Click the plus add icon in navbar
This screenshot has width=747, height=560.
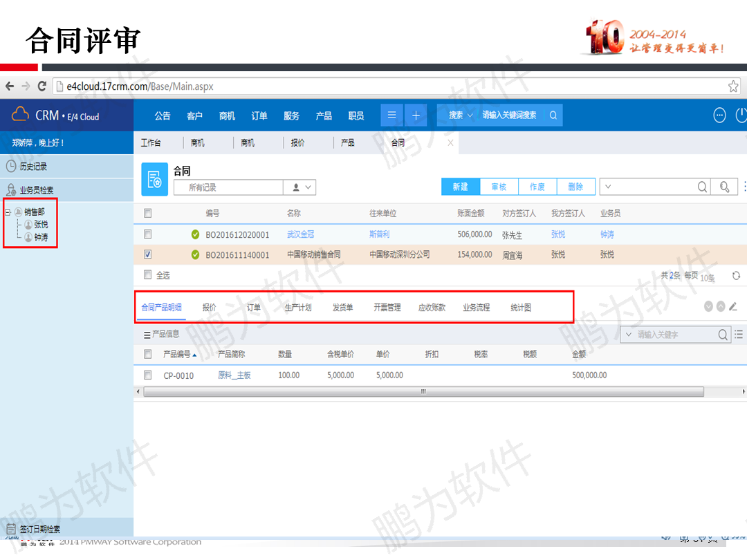pos(416,115)
